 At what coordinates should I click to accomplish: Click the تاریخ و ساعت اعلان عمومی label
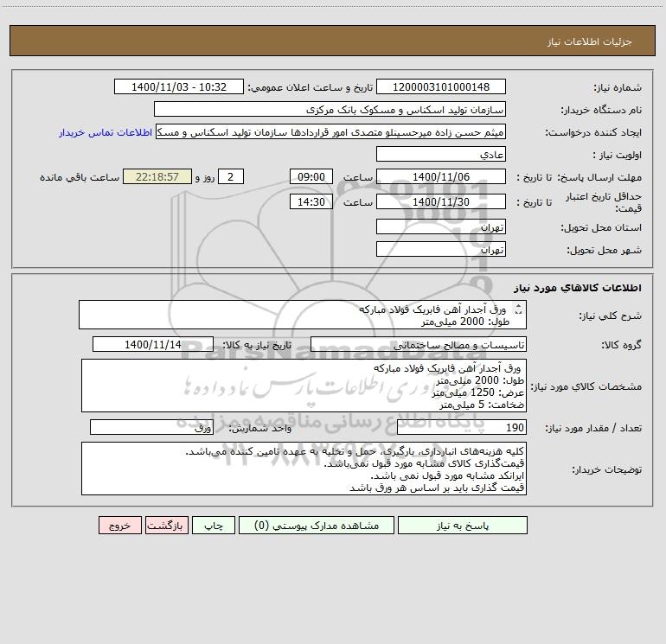coord(311,87)
